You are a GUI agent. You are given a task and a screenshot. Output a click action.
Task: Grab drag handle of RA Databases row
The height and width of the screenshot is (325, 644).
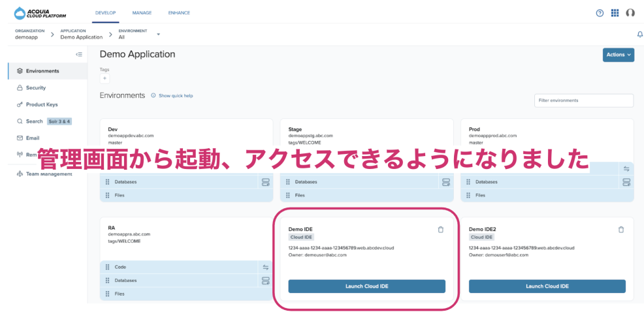click(x=108, y=281)
